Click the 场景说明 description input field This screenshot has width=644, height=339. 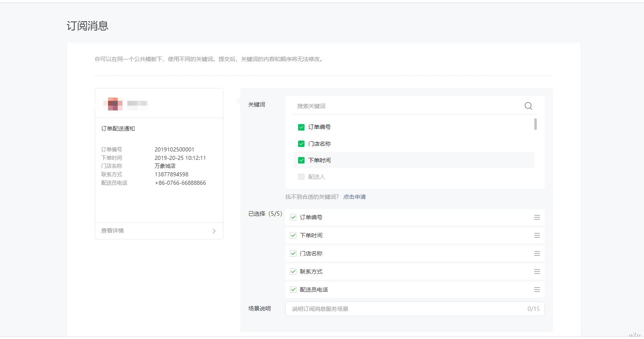pos(406,309)
